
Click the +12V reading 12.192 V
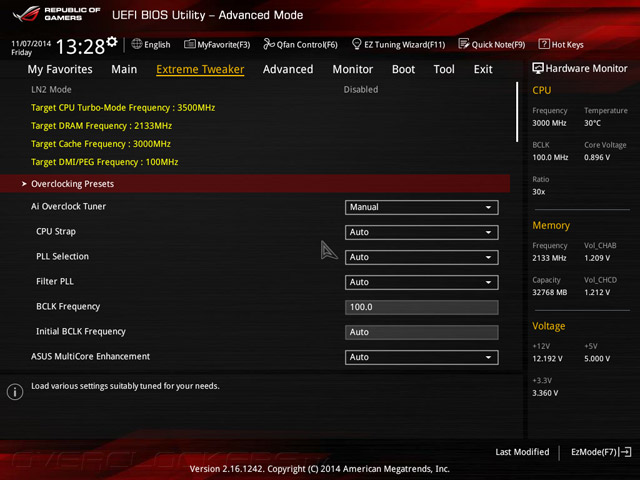pos(547,358)
